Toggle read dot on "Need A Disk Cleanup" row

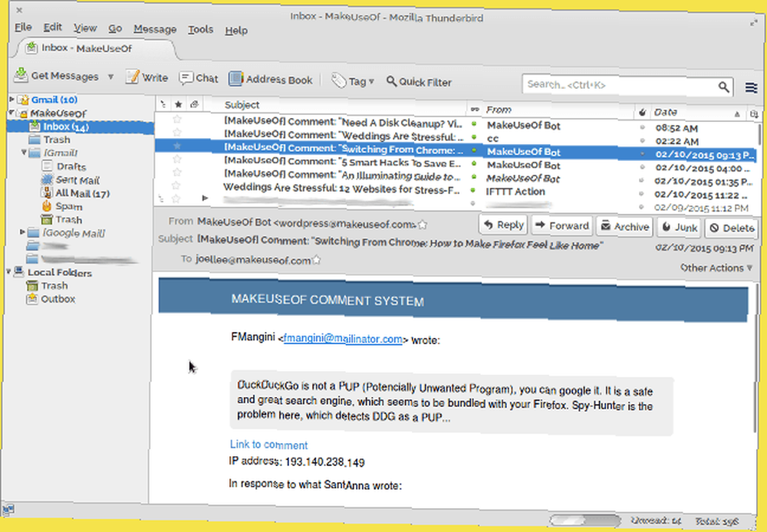coord(473,123)
